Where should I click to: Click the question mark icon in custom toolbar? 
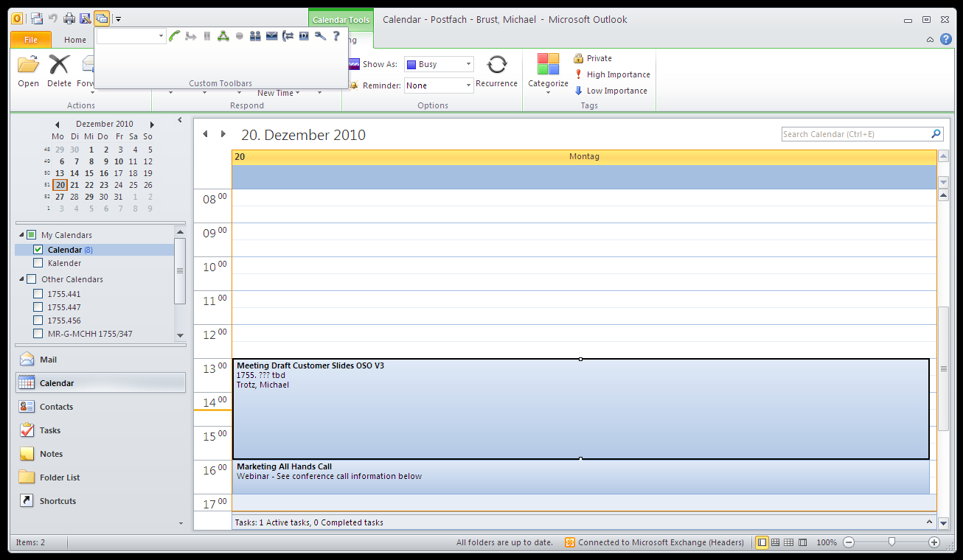click(x=336, y=36)
